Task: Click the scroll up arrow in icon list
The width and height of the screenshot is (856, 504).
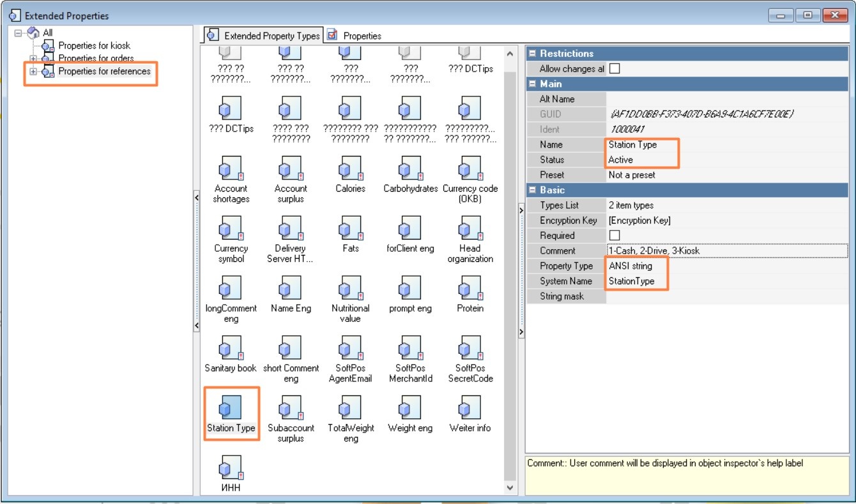Action: [x=510, y=54]
